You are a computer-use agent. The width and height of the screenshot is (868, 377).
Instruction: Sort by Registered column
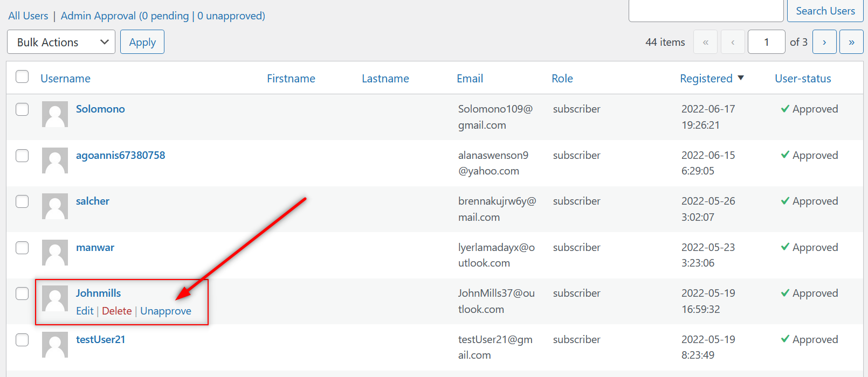706,79
